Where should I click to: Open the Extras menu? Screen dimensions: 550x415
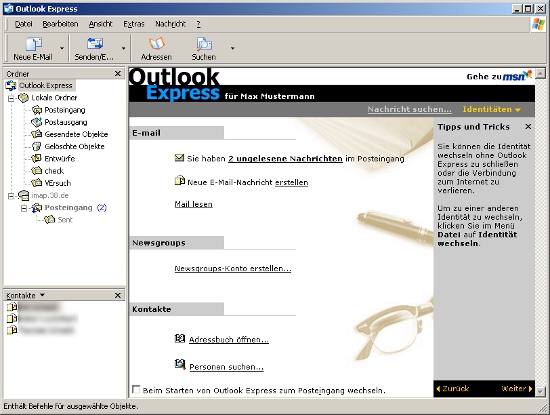tap(134, 24)
